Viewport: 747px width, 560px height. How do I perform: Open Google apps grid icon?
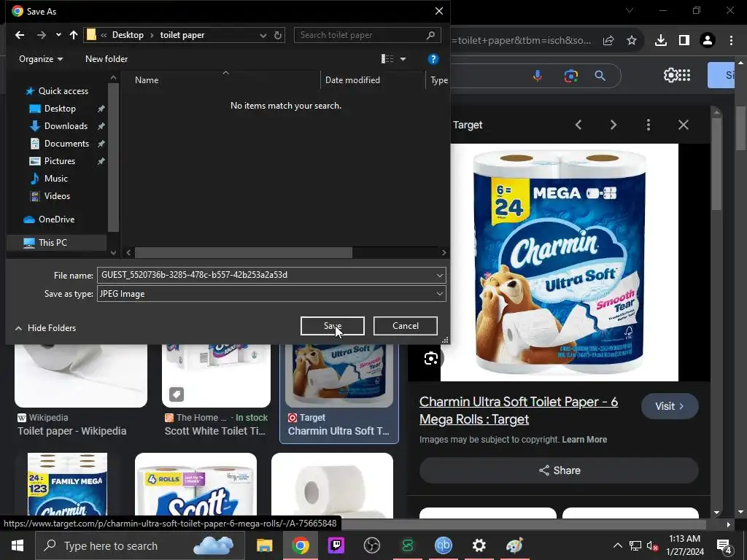click(684, 75)
